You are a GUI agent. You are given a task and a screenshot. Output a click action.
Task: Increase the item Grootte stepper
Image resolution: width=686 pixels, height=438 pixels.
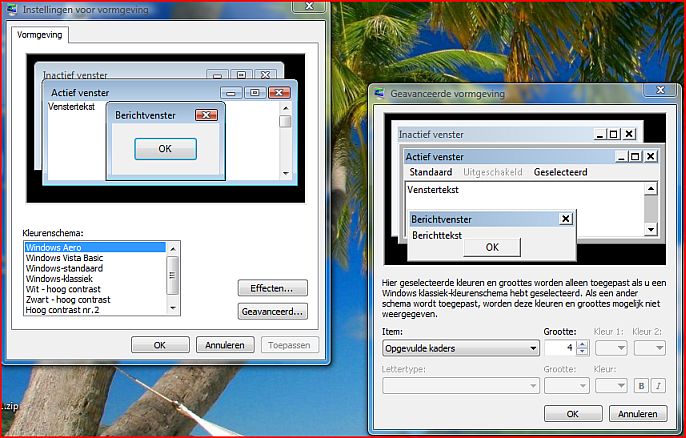tap(582, 344)
